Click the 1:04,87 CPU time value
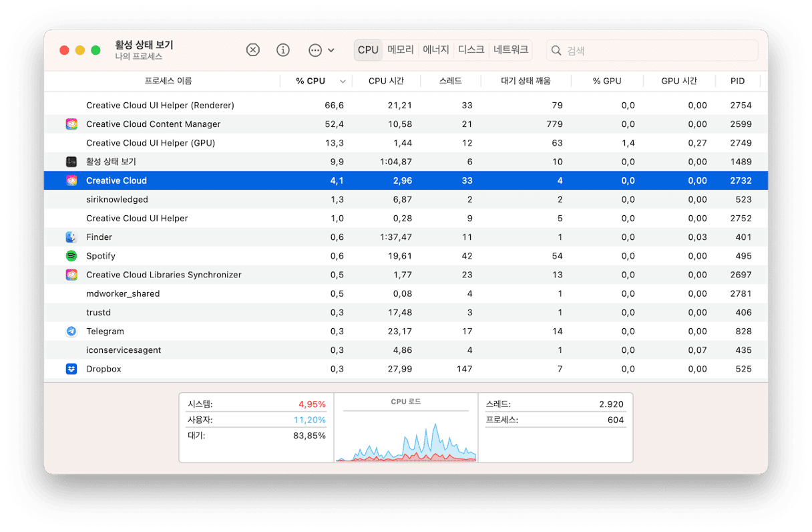The image size is (812, 532). tap(396, 162)
